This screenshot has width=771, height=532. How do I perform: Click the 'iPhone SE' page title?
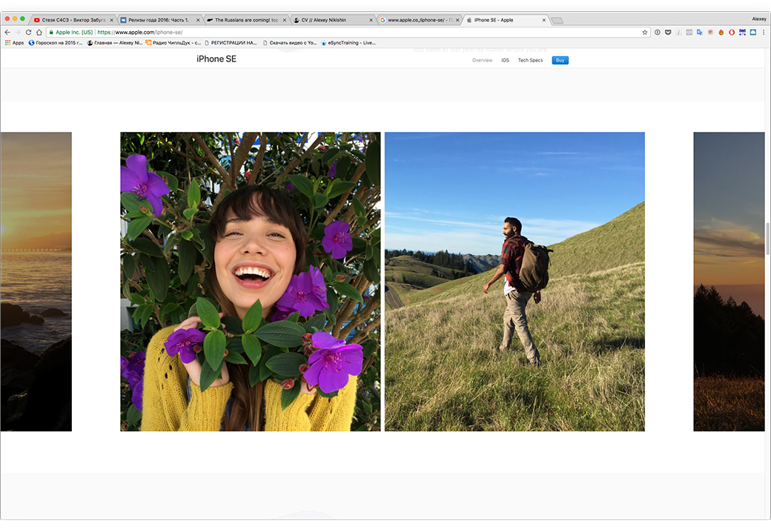tap(216, 59)
